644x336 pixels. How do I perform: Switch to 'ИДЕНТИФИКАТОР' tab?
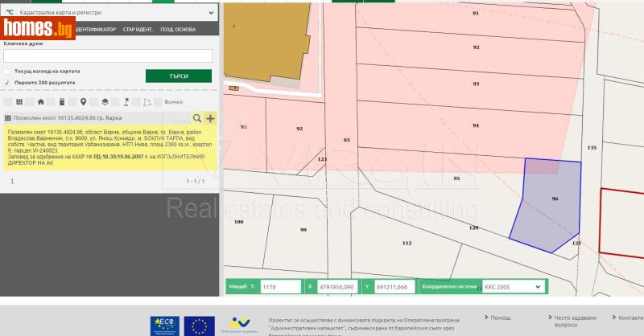[96, 30]
